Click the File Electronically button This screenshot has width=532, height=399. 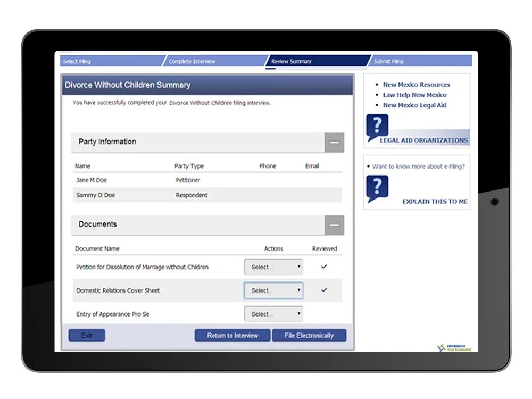309,336
